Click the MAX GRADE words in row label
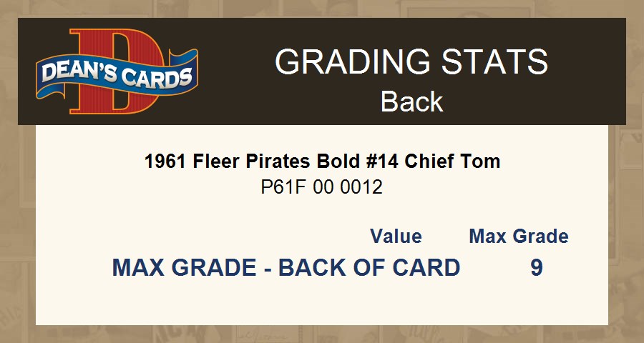Screen dimensions: 644x343 (184, 268)
